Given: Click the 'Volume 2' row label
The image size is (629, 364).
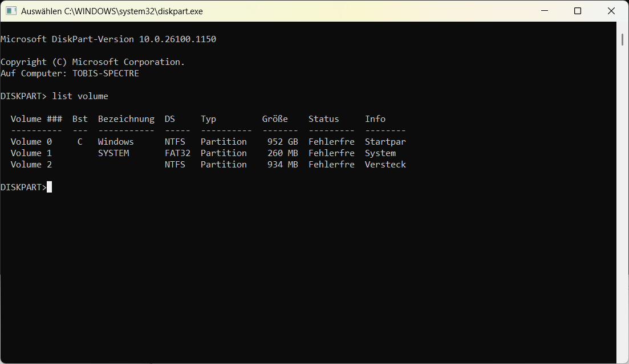Looking at the screenshot, I should point(31,165).
